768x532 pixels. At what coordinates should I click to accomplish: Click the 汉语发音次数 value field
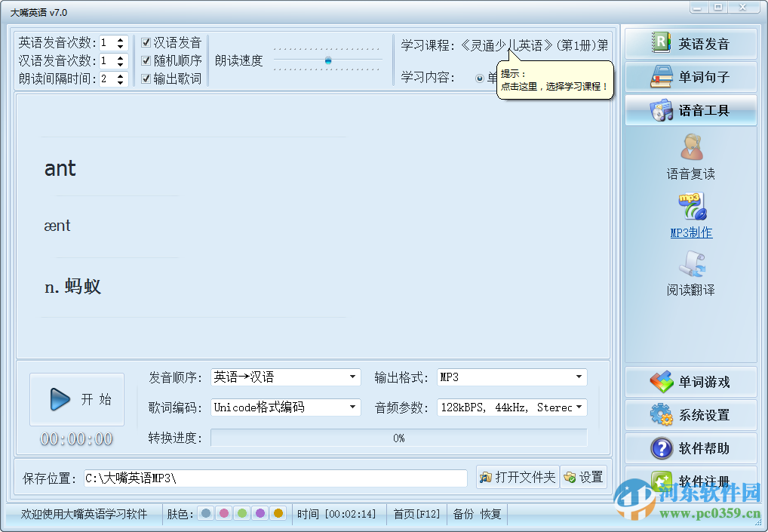click(x=108, y=61)
